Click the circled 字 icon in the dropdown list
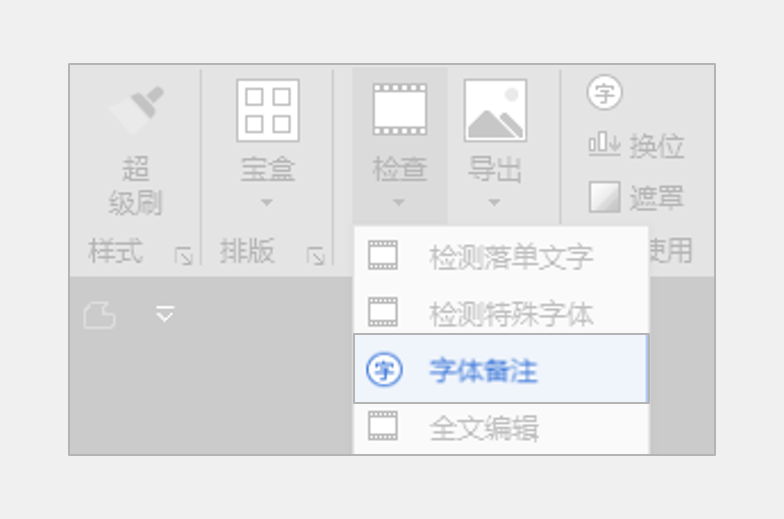784x519 pixels. point(384,370)
